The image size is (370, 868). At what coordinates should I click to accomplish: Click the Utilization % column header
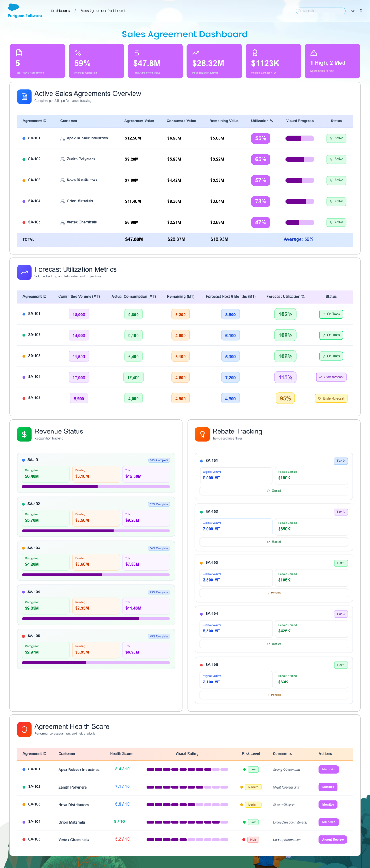[262, 121]
